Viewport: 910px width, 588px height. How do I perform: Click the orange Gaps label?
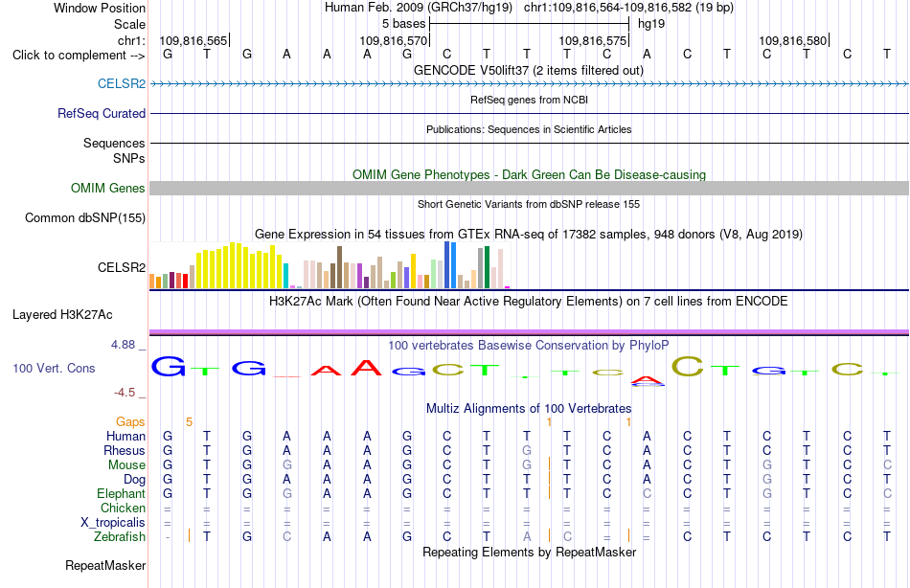pyautogui.click(x=130, y=421)
